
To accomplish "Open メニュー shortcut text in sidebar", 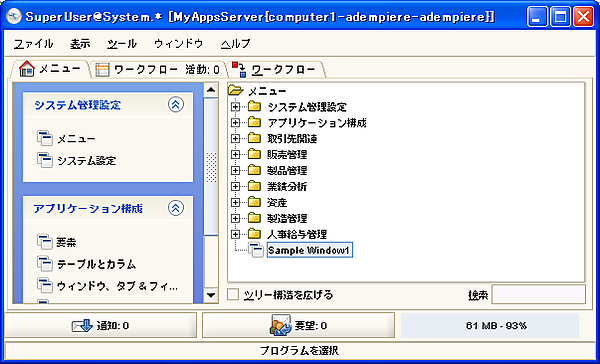I will (76, 139).
